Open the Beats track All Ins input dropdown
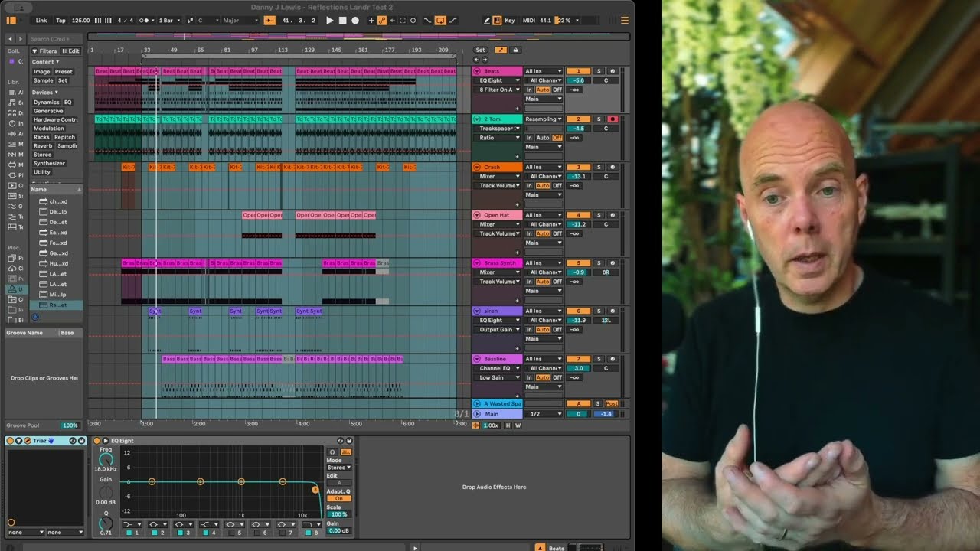Viewport: 980px width, 551px height. click(543, 71)
